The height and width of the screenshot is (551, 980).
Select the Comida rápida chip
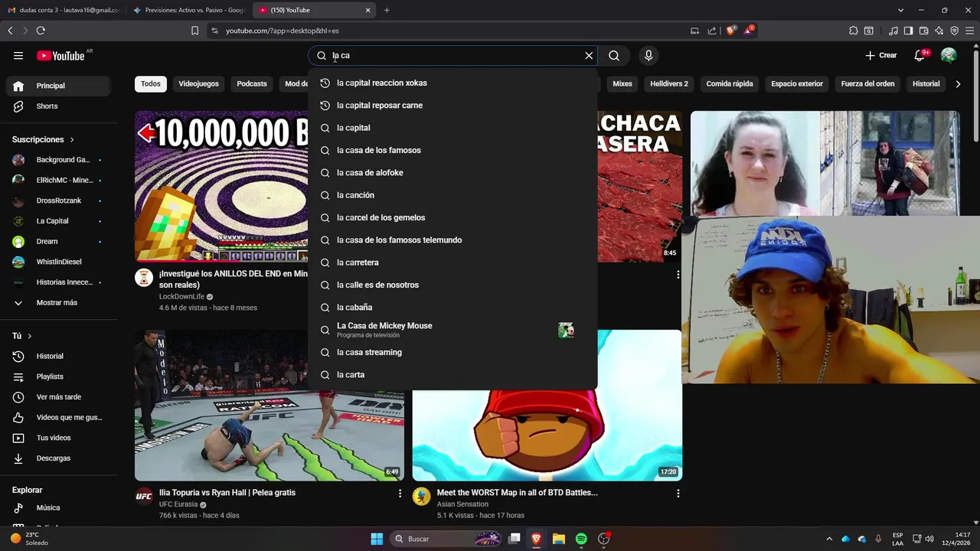pos(730,83)
